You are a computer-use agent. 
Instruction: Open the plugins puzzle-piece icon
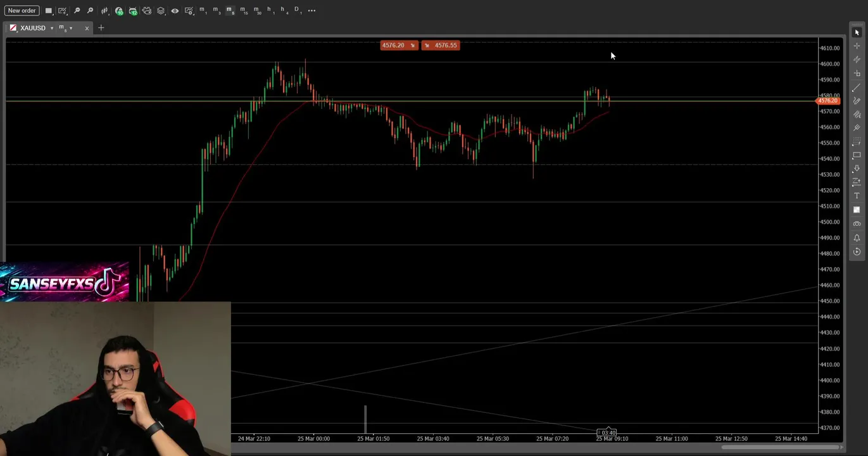(x=147, y=11)
